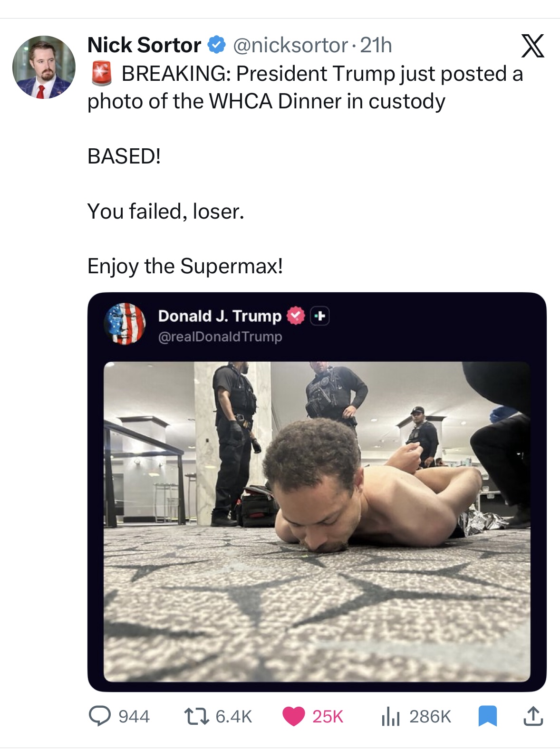560x750 pixels.
Task: Click the blue verified badge
Action: (x=216, y=45)
